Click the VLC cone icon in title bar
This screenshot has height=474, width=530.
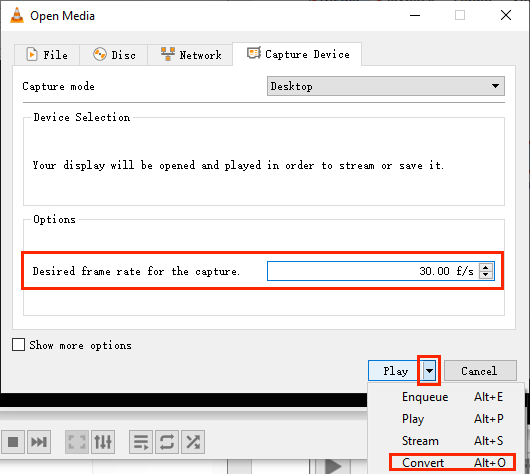pos(17,15)
